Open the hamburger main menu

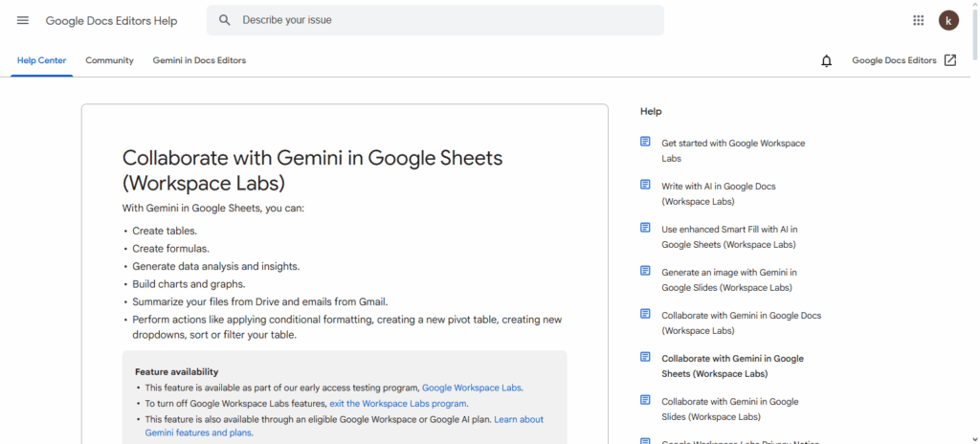pyautogui.click(x=23, y=20)
